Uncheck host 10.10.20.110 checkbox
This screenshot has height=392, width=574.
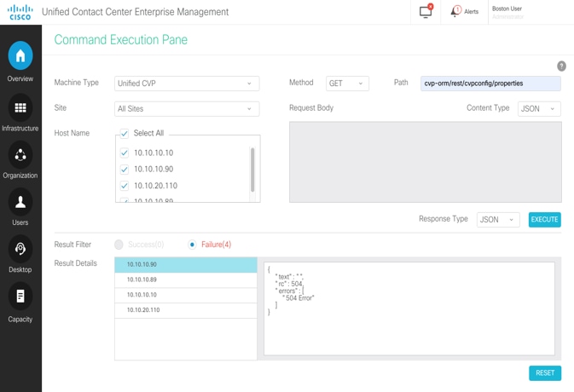125,186
